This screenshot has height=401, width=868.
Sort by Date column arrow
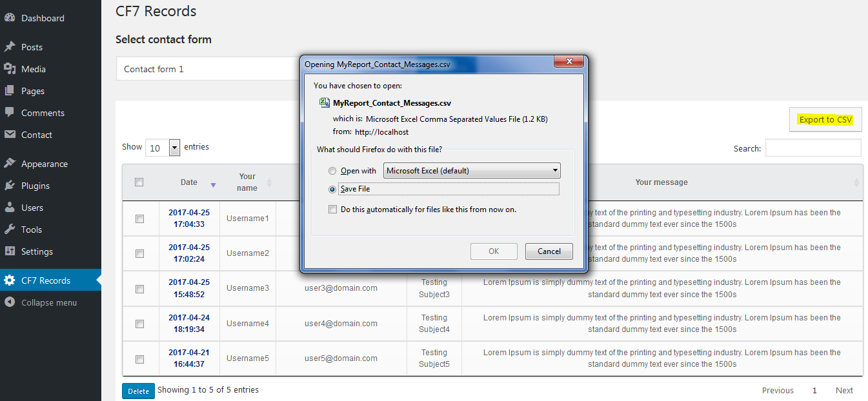[x=213, y=185]
